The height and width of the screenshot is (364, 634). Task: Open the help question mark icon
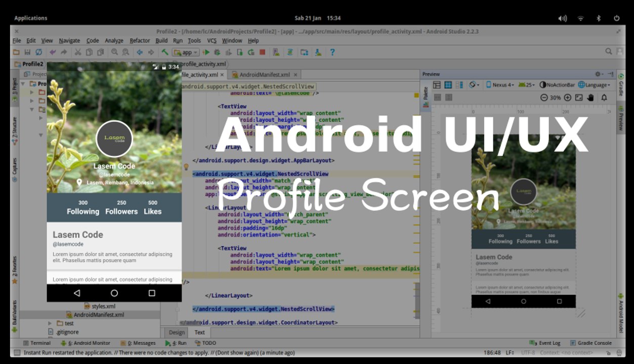point(332,52)
